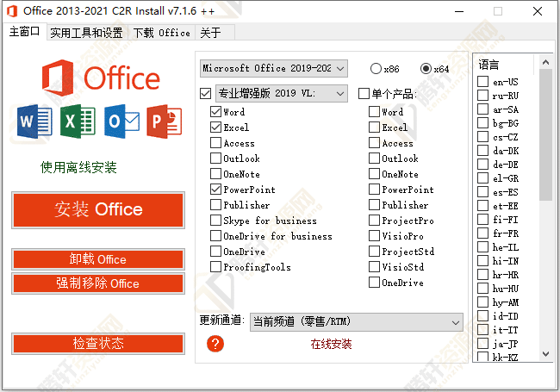Uncheck the Word checkbox in suite list
This screenshot has width=560, height=392.
pyautogui.click(x=215, y=112)
